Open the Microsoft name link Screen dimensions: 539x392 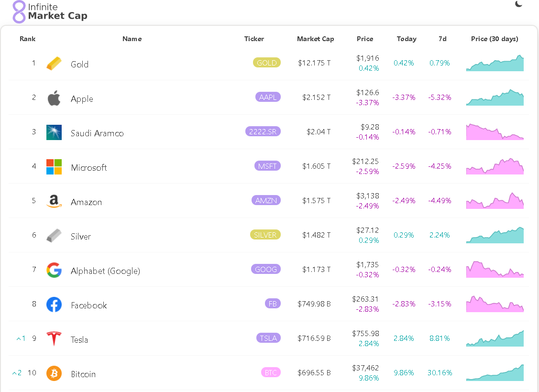(88, 168)
